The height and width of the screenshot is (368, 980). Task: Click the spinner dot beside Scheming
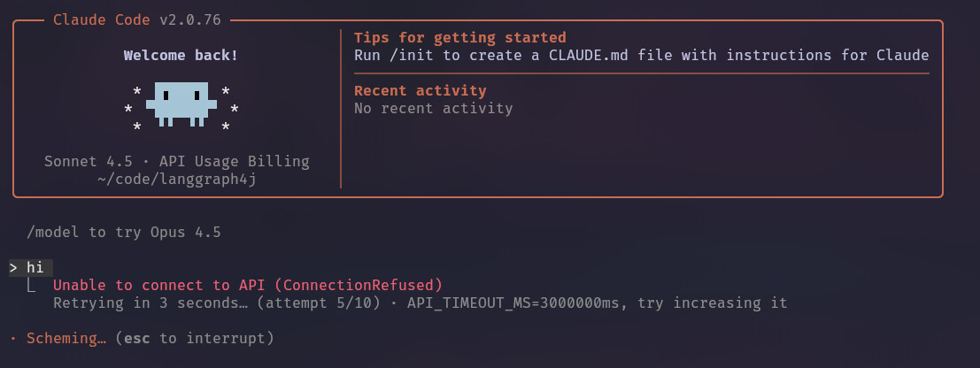coord(13,338)
